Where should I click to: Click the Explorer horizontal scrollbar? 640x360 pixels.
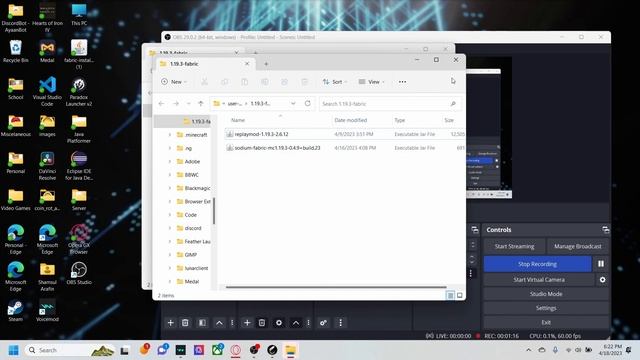tap(336, 287)
